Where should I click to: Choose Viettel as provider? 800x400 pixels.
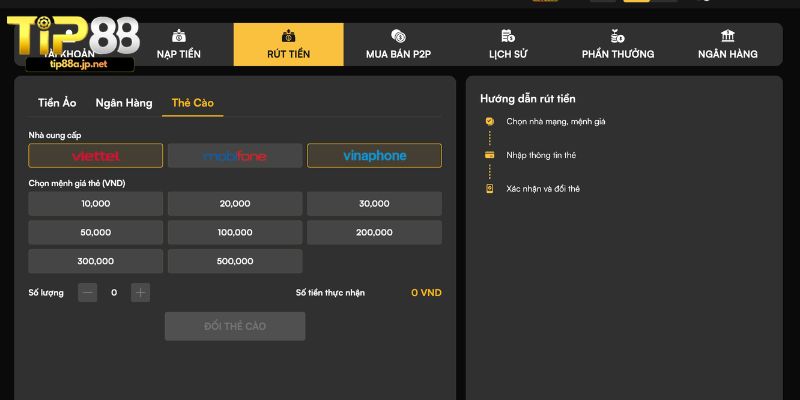click(x=95, y=156)
